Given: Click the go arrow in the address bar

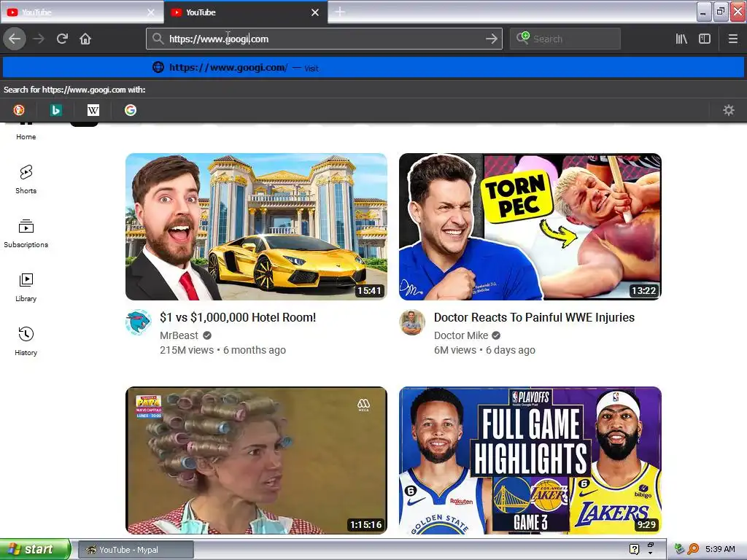Looking at the screenshot, I should 491,39.
